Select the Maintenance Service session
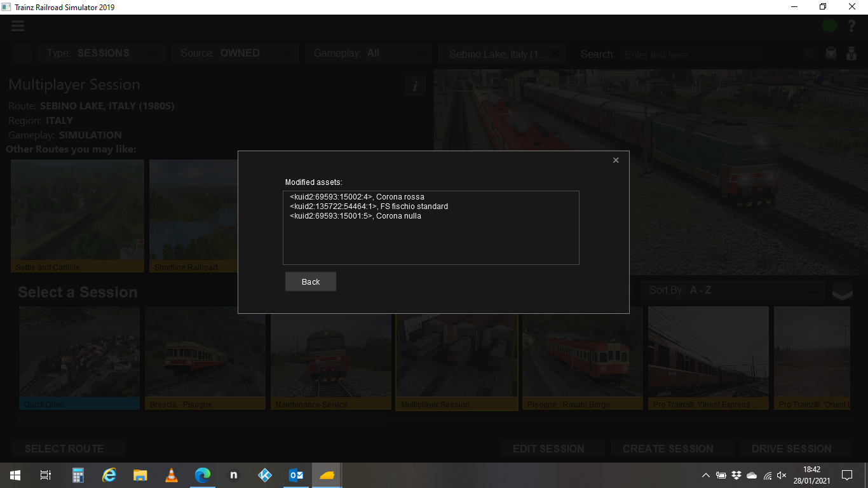The image size is (868, 488). [331, 358]
